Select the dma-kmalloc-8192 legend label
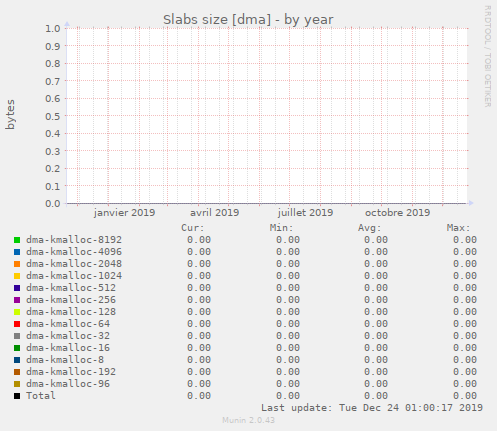This screenshot has height=431, width=497. pos(74,240)
